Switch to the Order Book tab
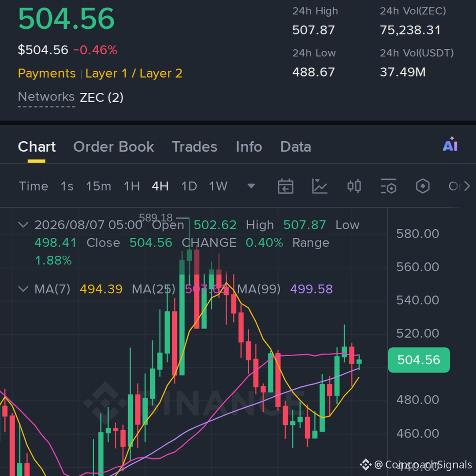 [114, 147]
